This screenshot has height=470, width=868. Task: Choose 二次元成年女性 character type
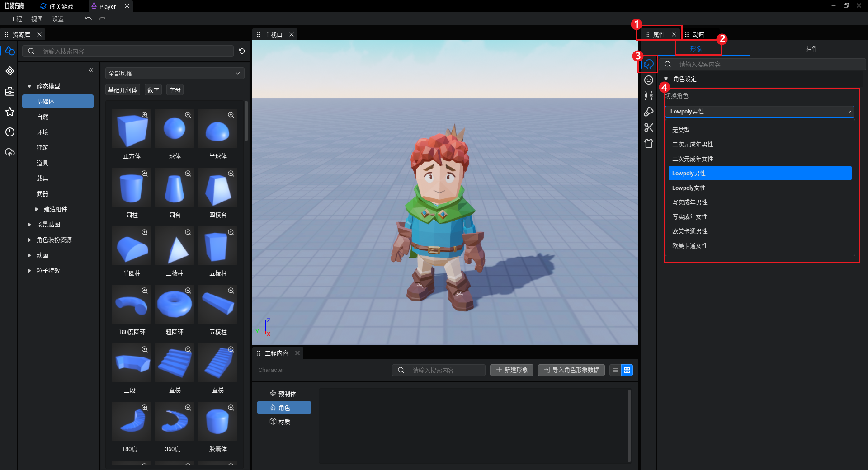click(x=759, y=159)
